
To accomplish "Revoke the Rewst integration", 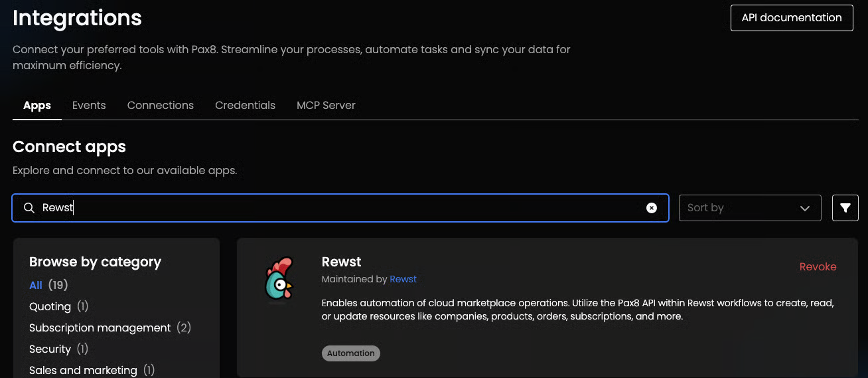I will (818, 266).
